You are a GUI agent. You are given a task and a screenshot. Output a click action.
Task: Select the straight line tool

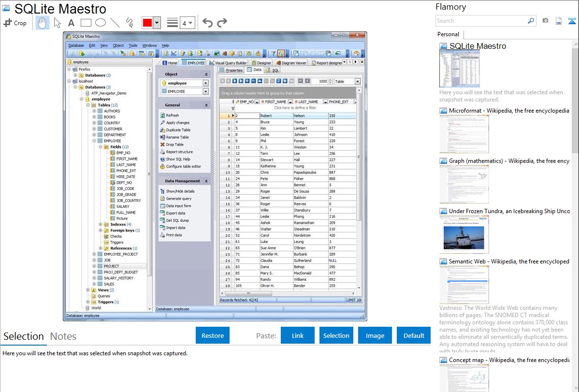tap(115, 23)
